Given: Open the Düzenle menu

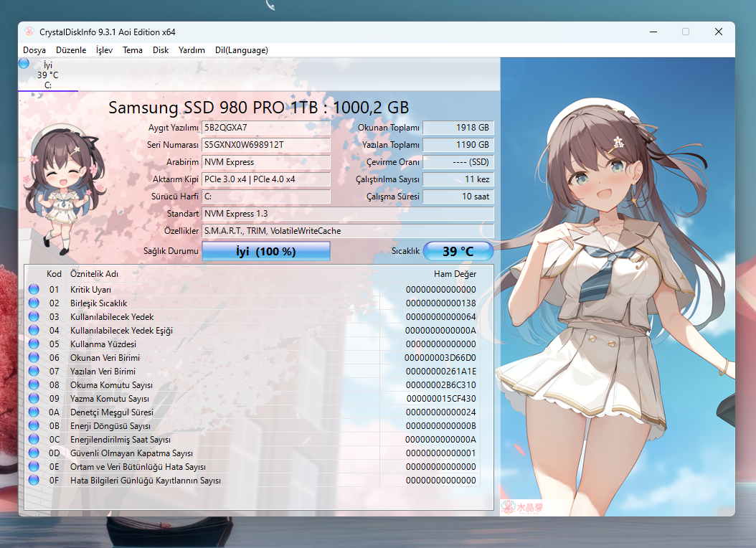Looking at the screenshot, I should click(x=71, y=50).
